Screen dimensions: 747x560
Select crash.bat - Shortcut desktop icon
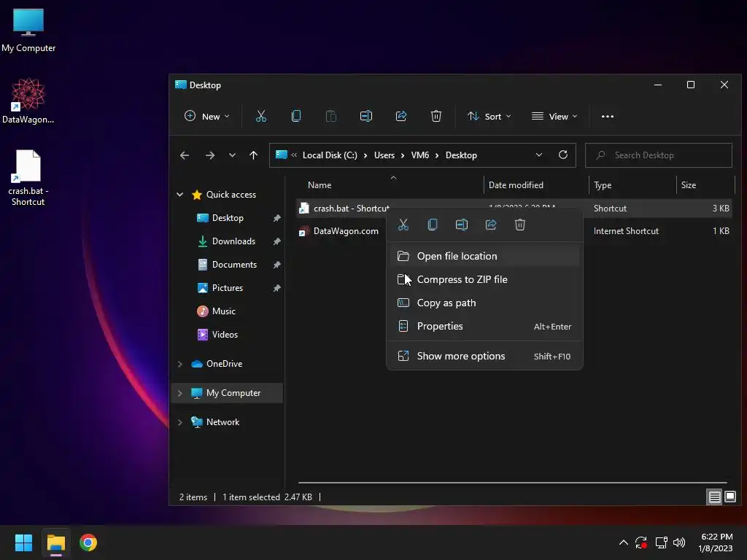[x=28, y=178]
